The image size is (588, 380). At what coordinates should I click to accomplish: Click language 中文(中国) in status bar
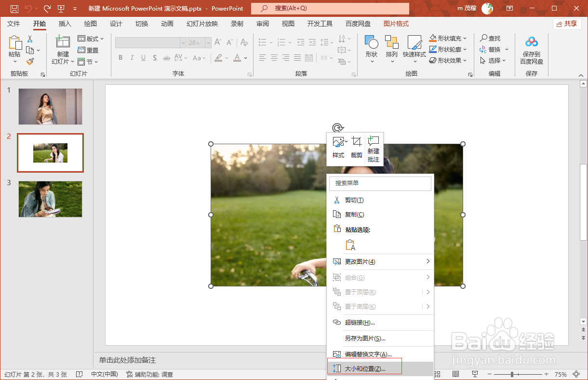click(x=105, y=374)
